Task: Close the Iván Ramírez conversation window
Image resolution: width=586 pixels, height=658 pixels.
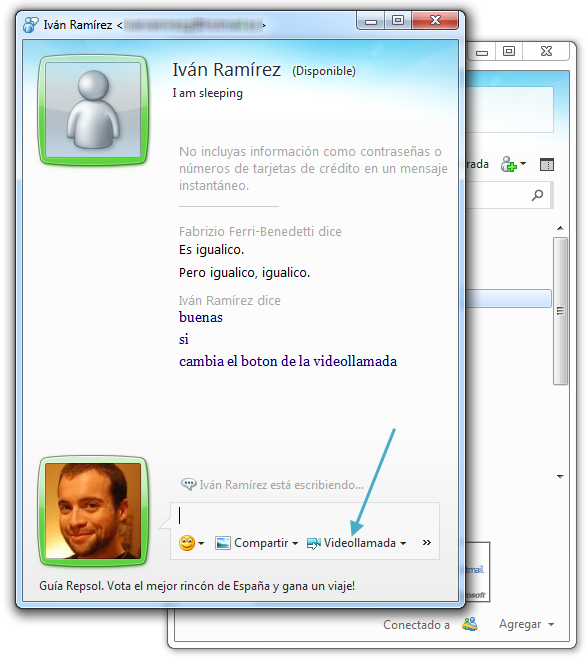Action: tap(435, 20)
